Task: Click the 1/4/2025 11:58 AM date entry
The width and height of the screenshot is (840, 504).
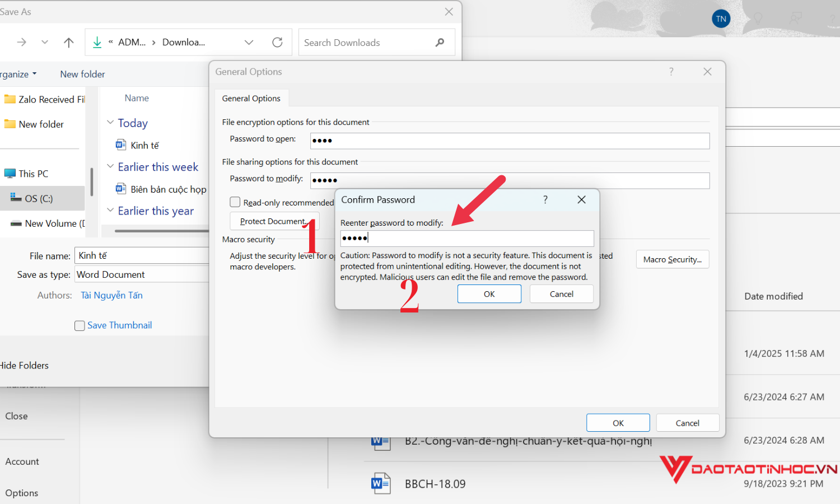Action: click(784, 353)
